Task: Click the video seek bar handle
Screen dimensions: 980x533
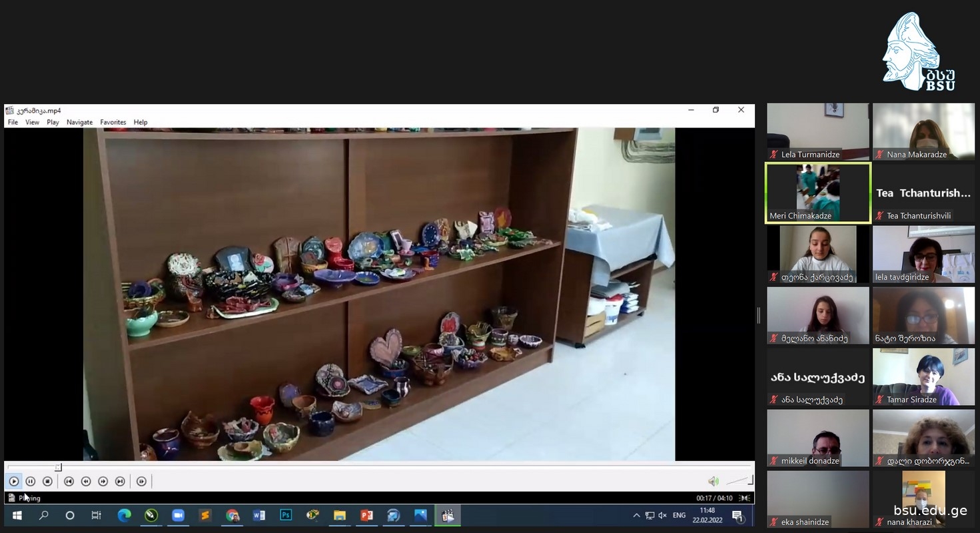Action: 58,467
